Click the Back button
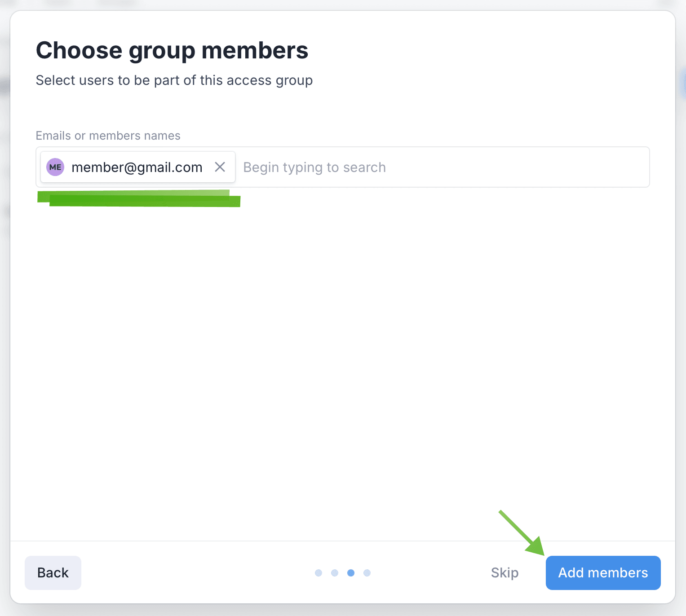This screenshot has height=616, width=686. [53, 572]
